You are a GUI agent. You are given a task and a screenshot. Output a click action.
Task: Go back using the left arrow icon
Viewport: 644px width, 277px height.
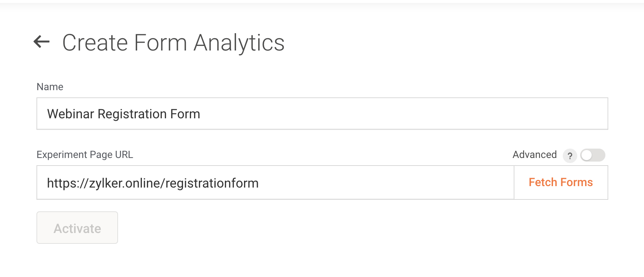(42, 42)
